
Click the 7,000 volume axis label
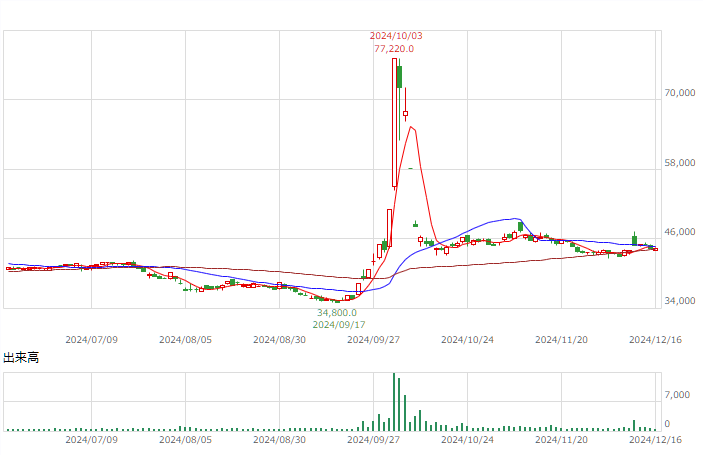677,394
